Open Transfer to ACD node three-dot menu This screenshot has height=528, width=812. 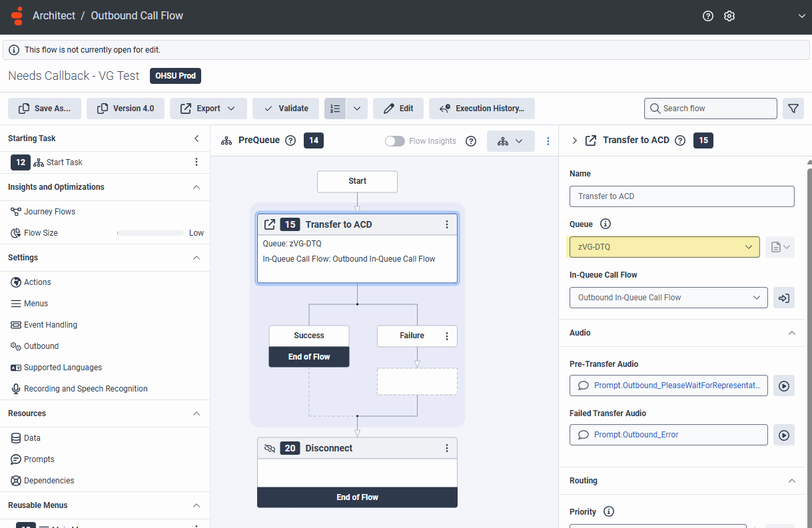click(447, 224)
